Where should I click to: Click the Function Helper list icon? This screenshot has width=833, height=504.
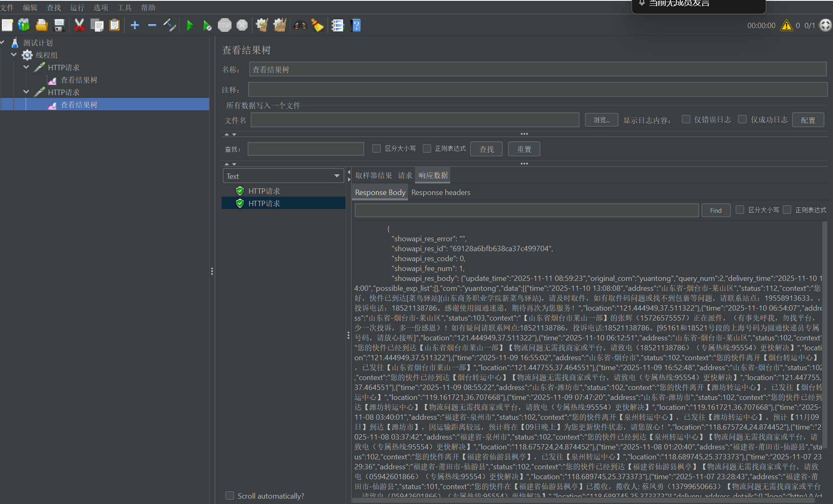[338, 26]
